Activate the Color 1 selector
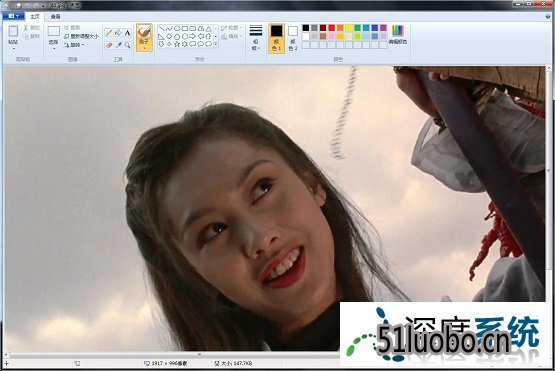This screenshot has width=555, height=371. (x=276, y=38)
